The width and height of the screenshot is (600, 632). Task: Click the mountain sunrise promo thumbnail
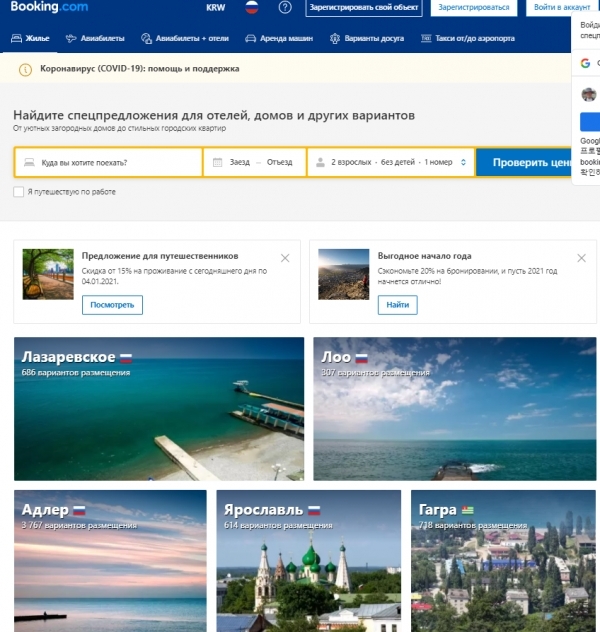coord(343,274)
